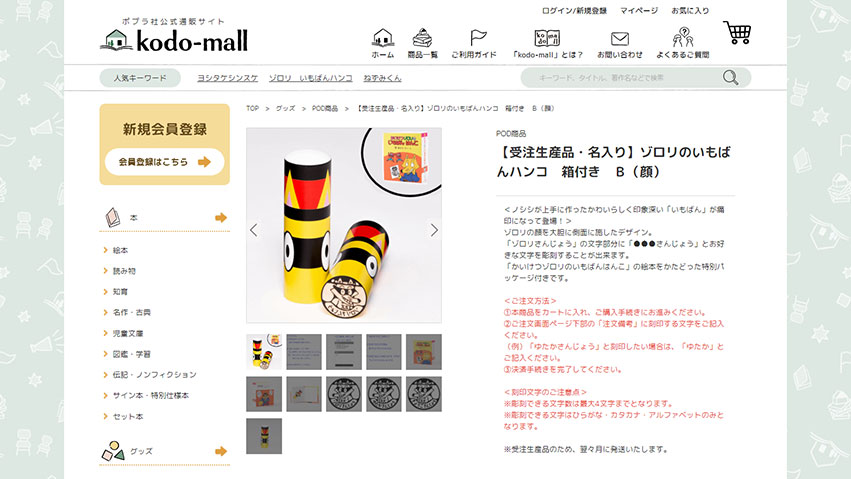Click the search magnifier icon
851x479 pixels.
coord(731,78)
